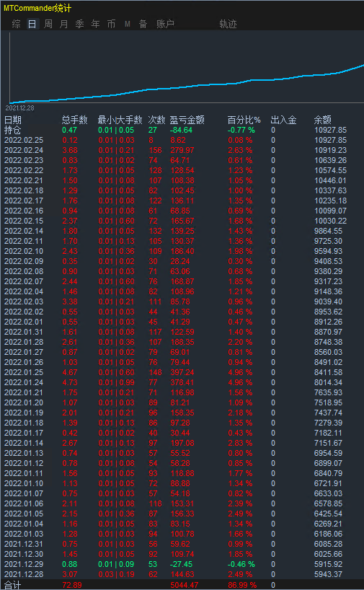Click balance value 10919.23
Image resolution: width=364 pixels, height=590 pixels.
[331, 150]
